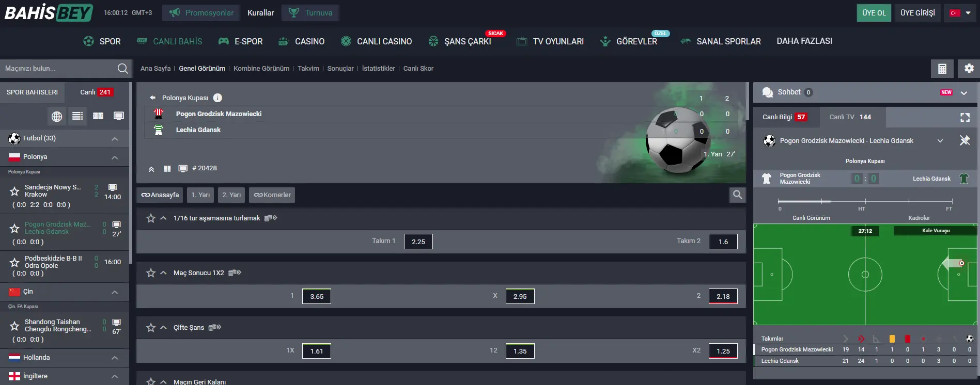Open the Sohbet chat bubble icon
This screenshot has height=385, width=980.
(768, 92)
